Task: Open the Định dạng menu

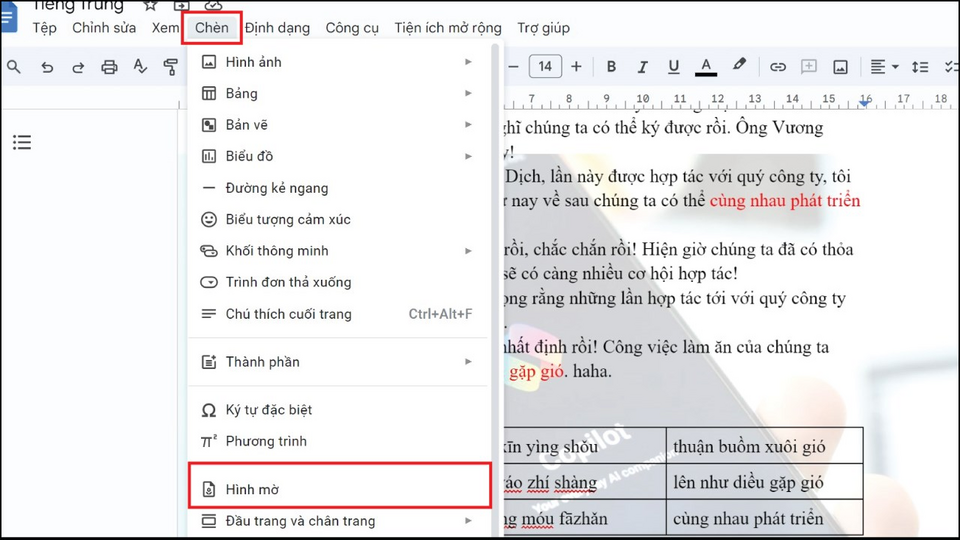Action: pos(277,28)
